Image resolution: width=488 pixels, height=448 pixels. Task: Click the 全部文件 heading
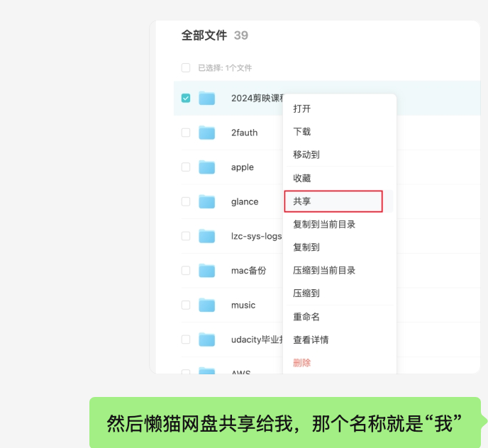point(204,35)
